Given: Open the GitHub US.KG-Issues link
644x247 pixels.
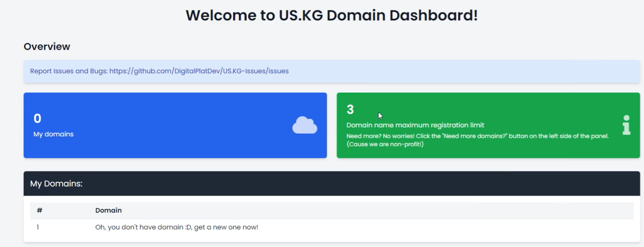Looking at the screenshot, I should [199, 71].
